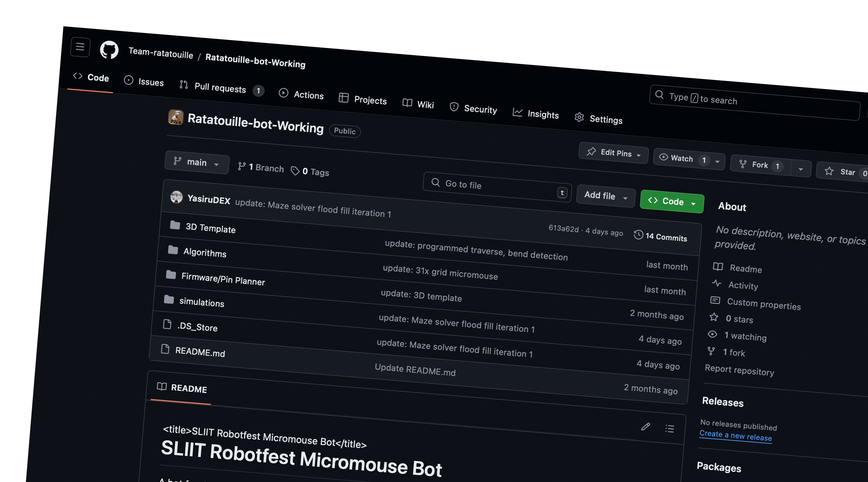This screenshot has height=482, width=868.
Task: Open the Actions tab
Action: coord(301,94)
